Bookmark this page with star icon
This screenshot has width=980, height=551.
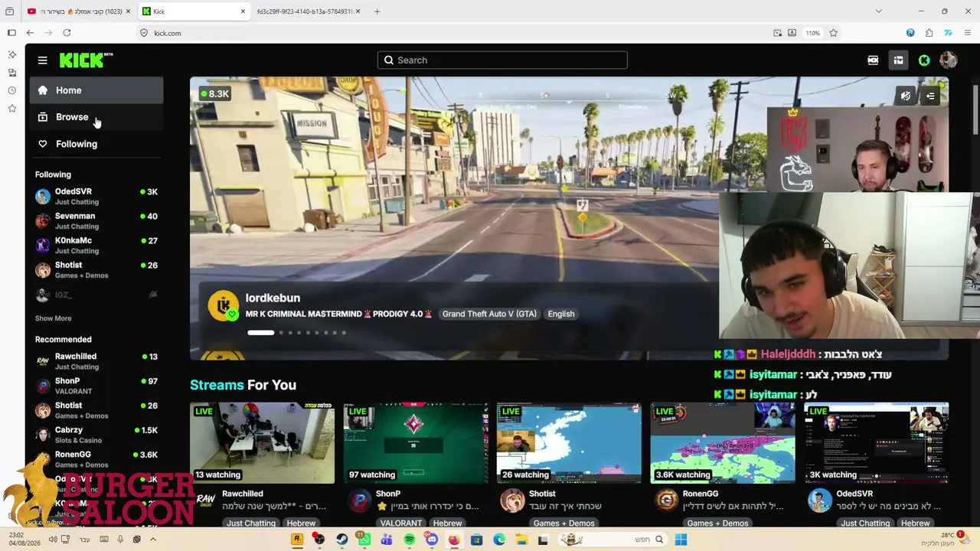coord(833,33)
